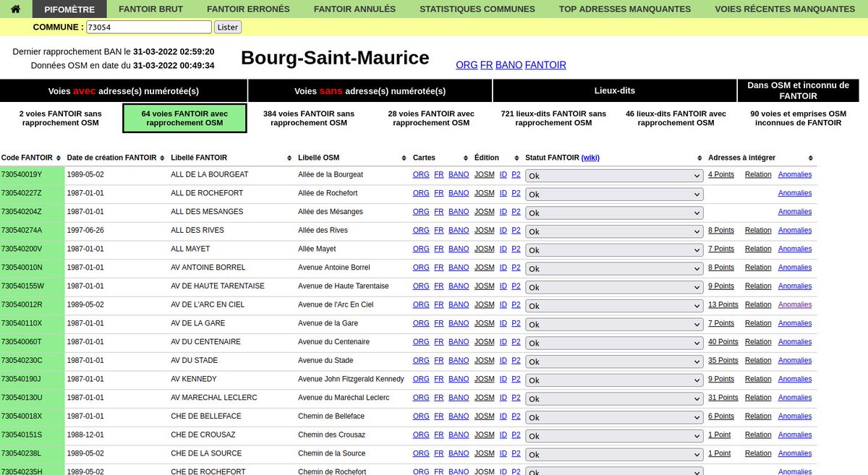Open 40 Points link for Avenue du Centenaire
This screenshot has height=475, width=868.
723,342
